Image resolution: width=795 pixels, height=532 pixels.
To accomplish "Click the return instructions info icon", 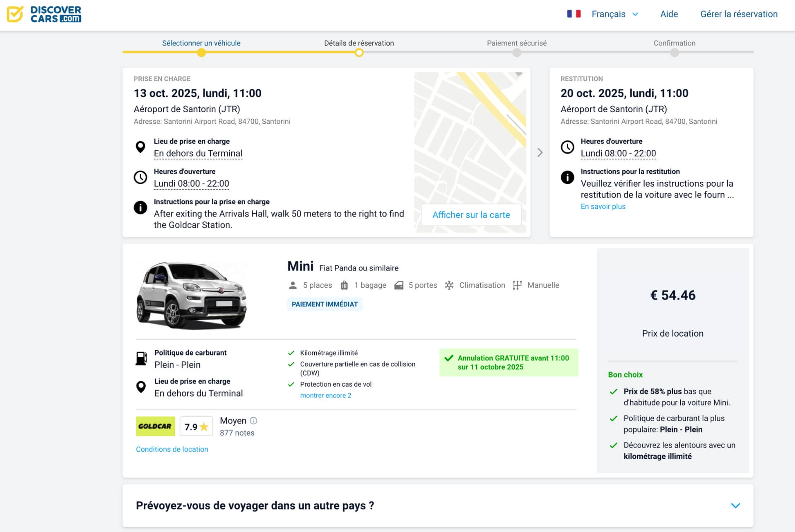I will point(567,177).
